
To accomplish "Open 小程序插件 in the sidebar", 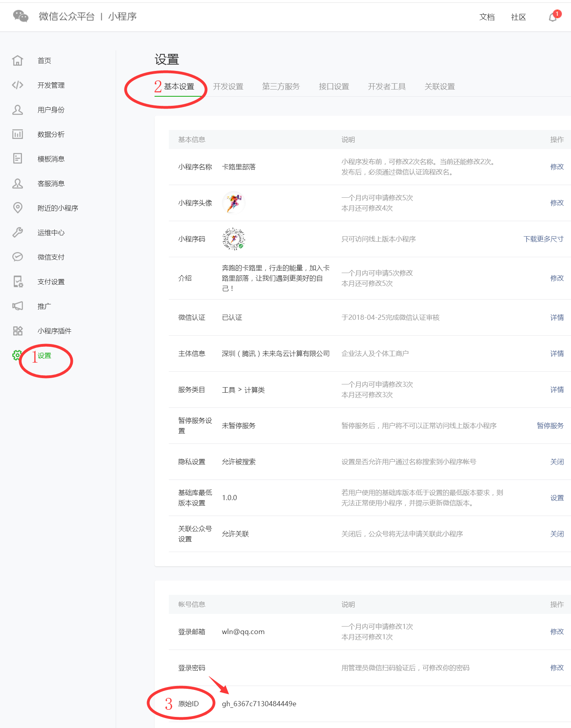I will click(x=54, y=331).
